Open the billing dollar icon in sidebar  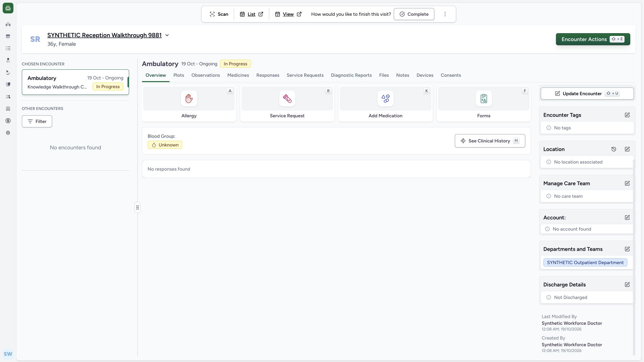8,121
